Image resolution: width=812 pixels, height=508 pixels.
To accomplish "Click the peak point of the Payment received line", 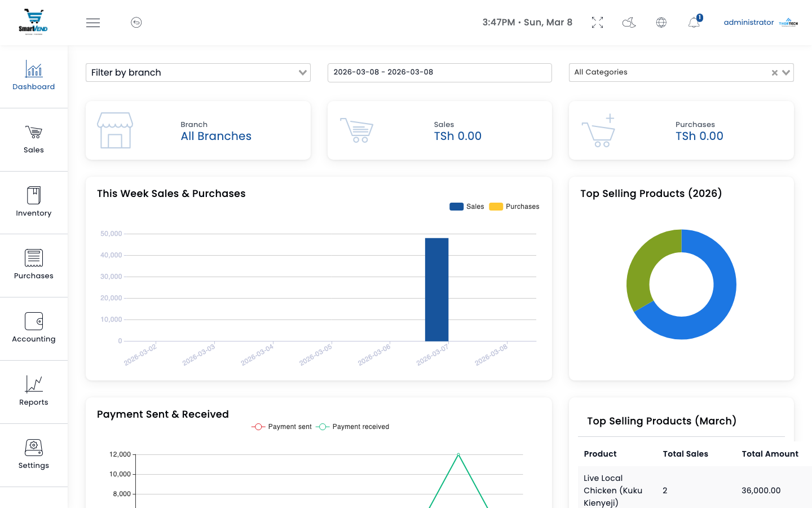I will [458, 454].
